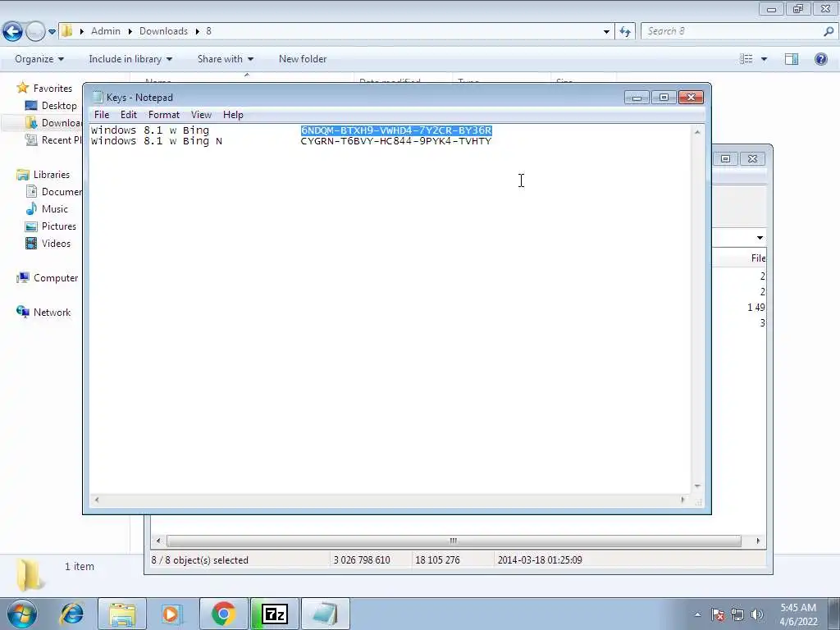Click the 8 folder breadcrumb
This screenshot has width=840, height=630.
(x=209, y=31)
